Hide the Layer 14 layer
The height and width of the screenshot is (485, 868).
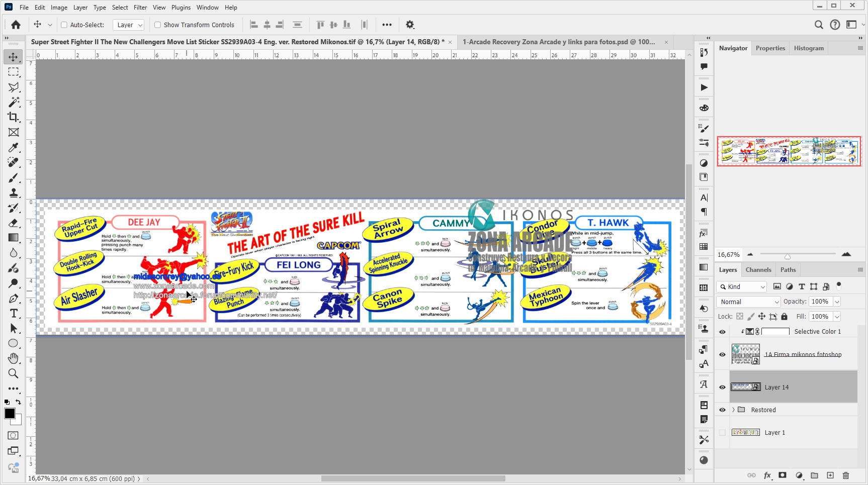pyautogui.click(x=722, y=387)
